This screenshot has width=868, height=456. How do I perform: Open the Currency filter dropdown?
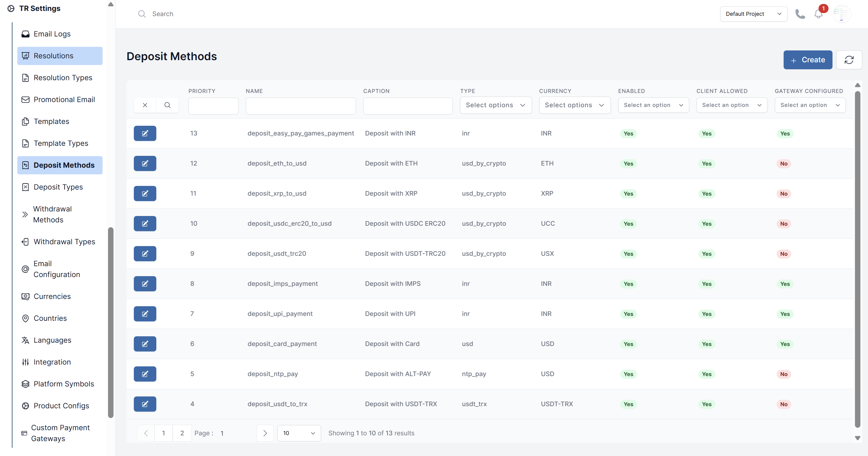click(x=575, y=105)
